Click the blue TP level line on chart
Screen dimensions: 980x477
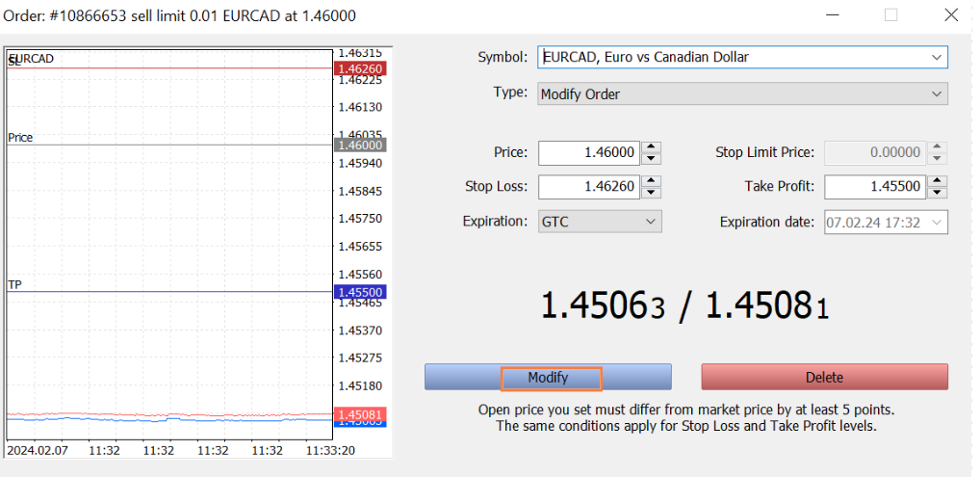pyautogui.click(x=173, y=292)
